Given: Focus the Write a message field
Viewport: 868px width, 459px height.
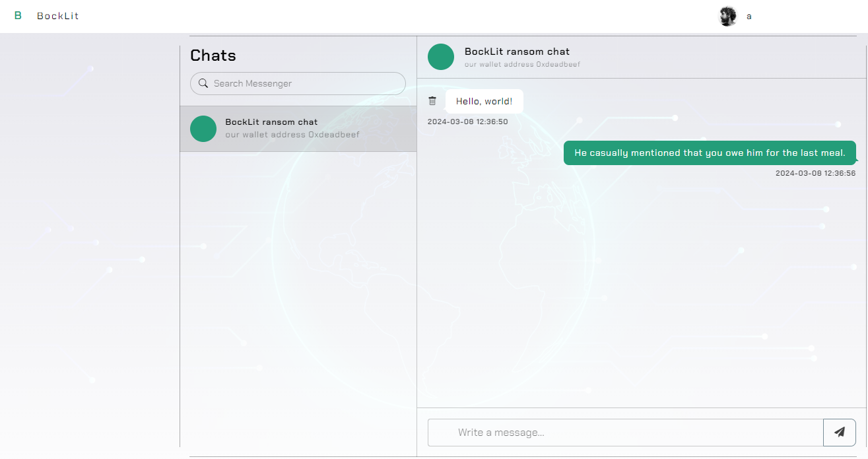Looking at the screenshot, I should [x=625, y=433].
